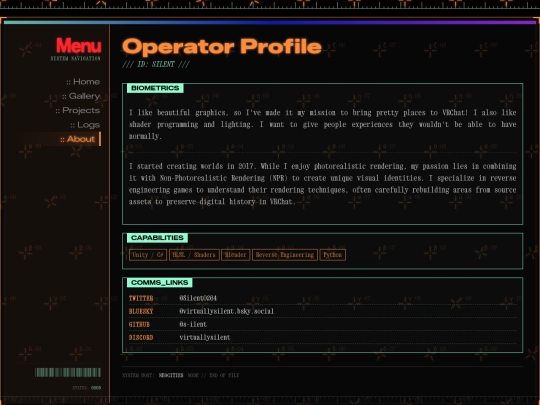540x405 pixels.
Task: Open the Bluesky handle @virtuallysilent.bsky.social
Action: (226, 311)
